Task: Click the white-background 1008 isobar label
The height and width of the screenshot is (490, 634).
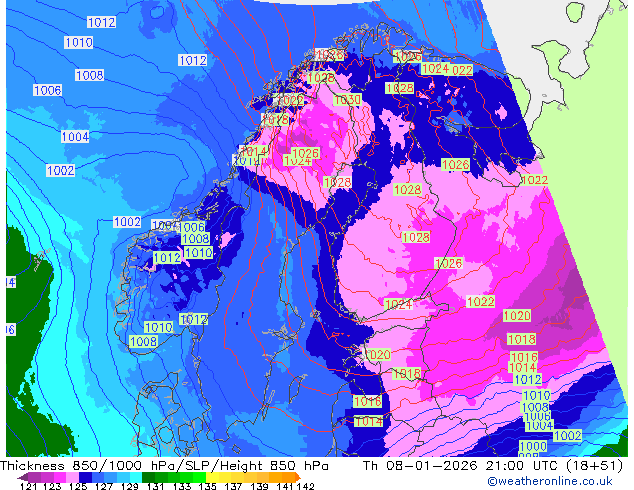Action: click(x=89, y=75)
